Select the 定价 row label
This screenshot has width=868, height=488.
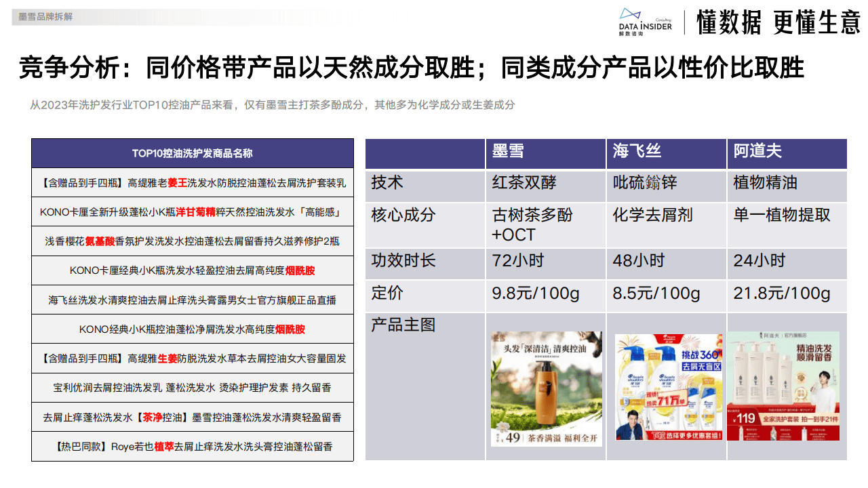point(425,296)
